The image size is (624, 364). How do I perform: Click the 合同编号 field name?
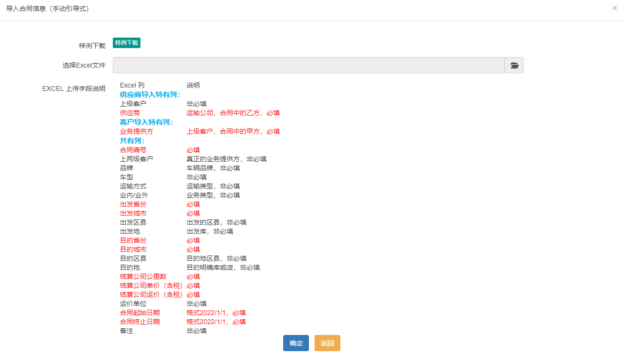(x=133, y=150)
